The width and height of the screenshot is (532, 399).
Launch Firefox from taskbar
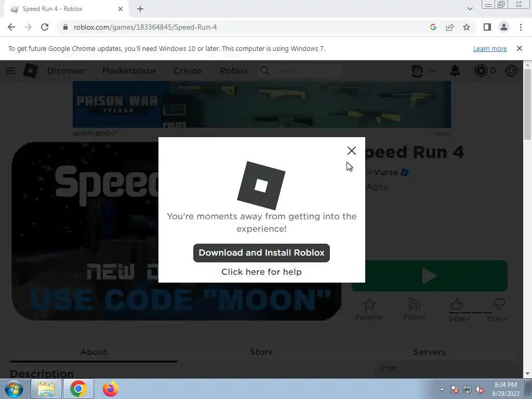(x=111, y=389)
